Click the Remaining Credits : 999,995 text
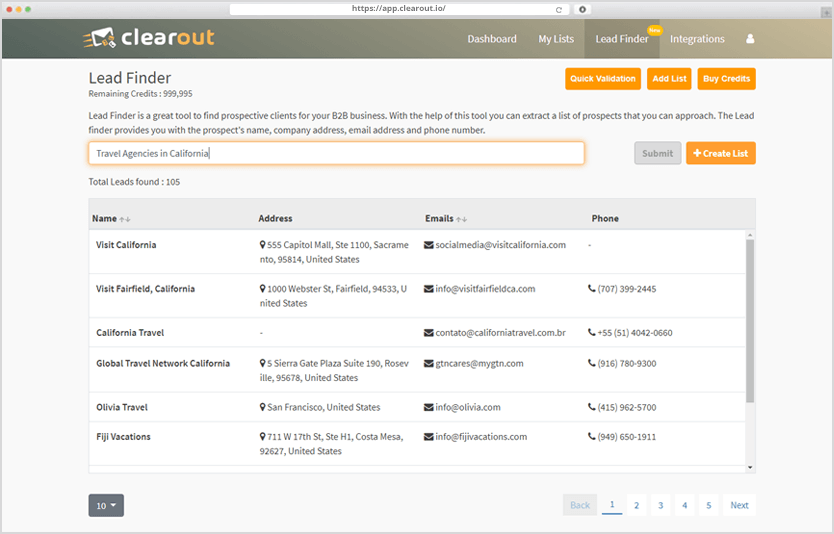Screen dimensions: 834x534 (x=140, y=94)
